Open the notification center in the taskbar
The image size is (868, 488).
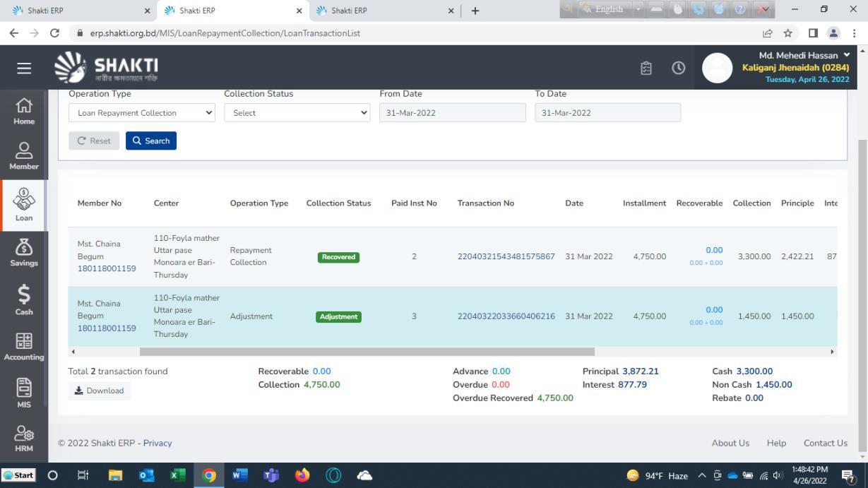click(849, 476)
